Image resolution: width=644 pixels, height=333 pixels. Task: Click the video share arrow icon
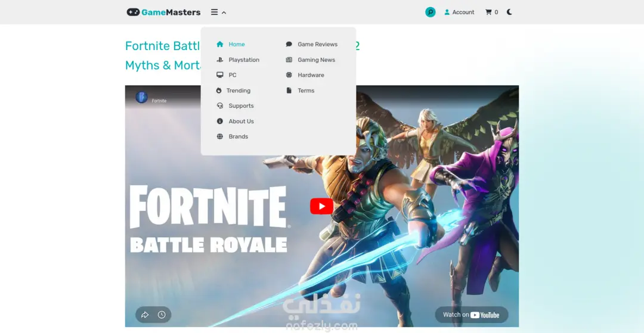click(x=145, y=315)
